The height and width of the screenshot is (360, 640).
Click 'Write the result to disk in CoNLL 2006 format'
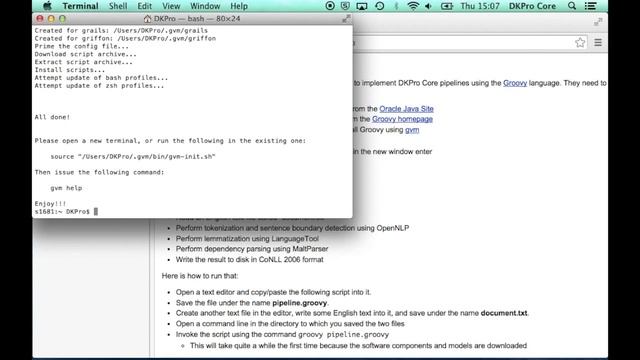pyautogui.click(x=249, y=260)
